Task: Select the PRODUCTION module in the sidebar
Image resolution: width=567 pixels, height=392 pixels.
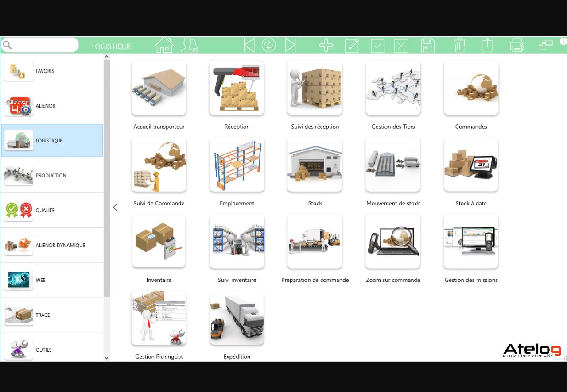Action: click(51, 175)
